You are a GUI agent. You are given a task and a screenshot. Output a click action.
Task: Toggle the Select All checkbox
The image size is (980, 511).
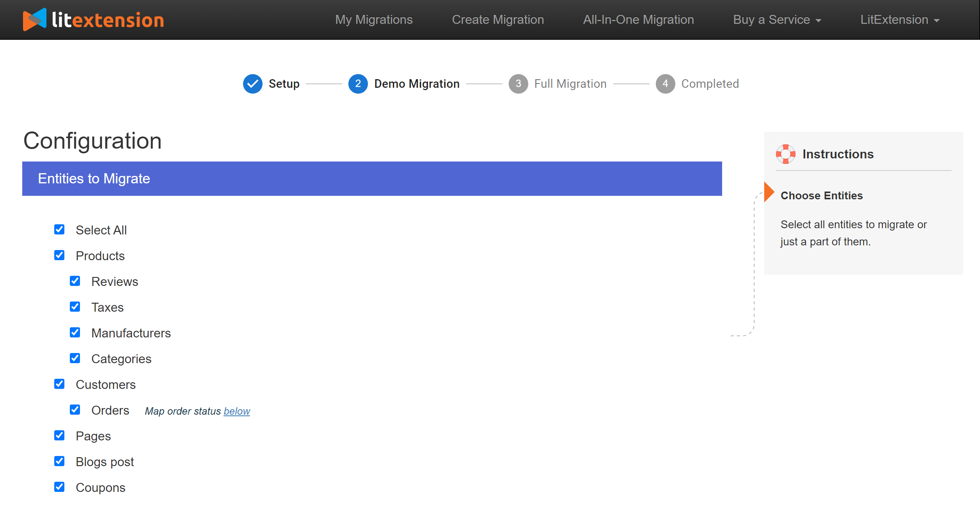click(x=59, y=229)
